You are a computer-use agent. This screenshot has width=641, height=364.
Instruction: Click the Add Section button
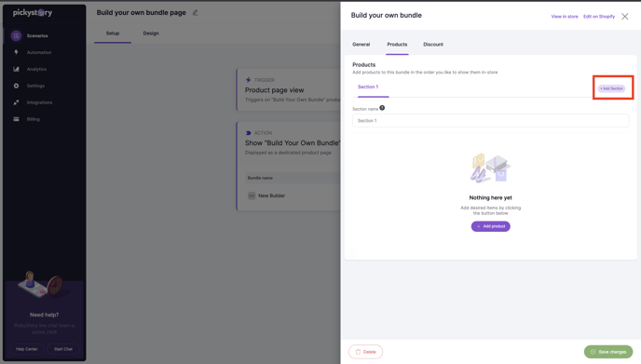click(612, 88)
